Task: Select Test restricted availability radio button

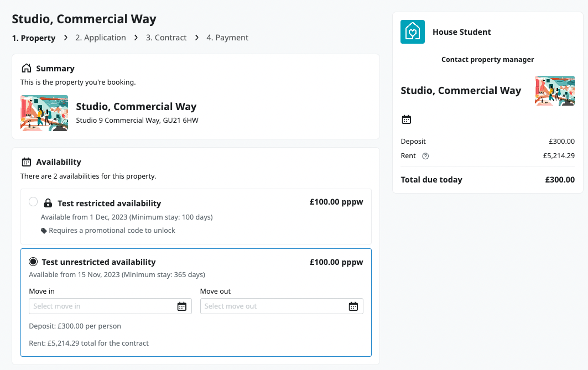Action: click(x=33, y=202)
